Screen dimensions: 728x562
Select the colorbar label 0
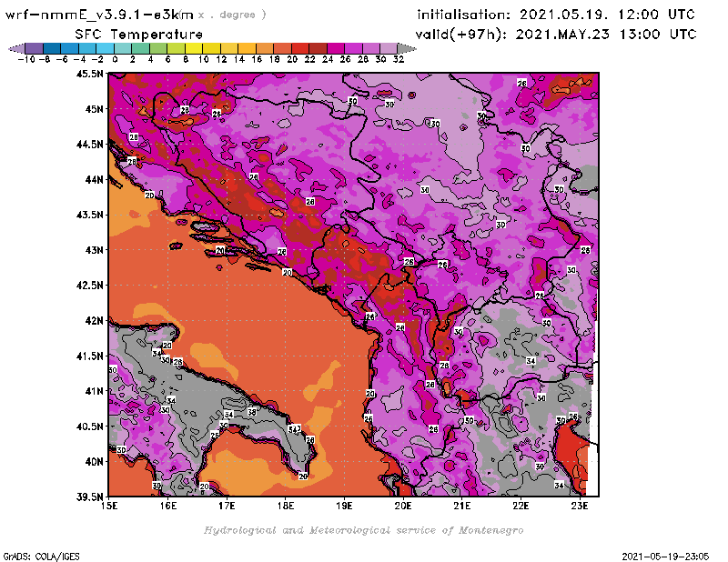coord(115,59)
